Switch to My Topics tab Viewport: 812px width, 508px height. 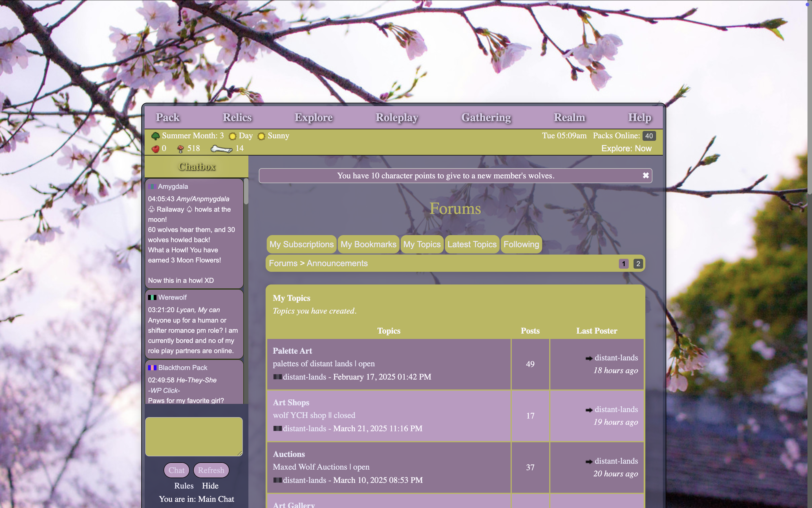tap(422, 244)
